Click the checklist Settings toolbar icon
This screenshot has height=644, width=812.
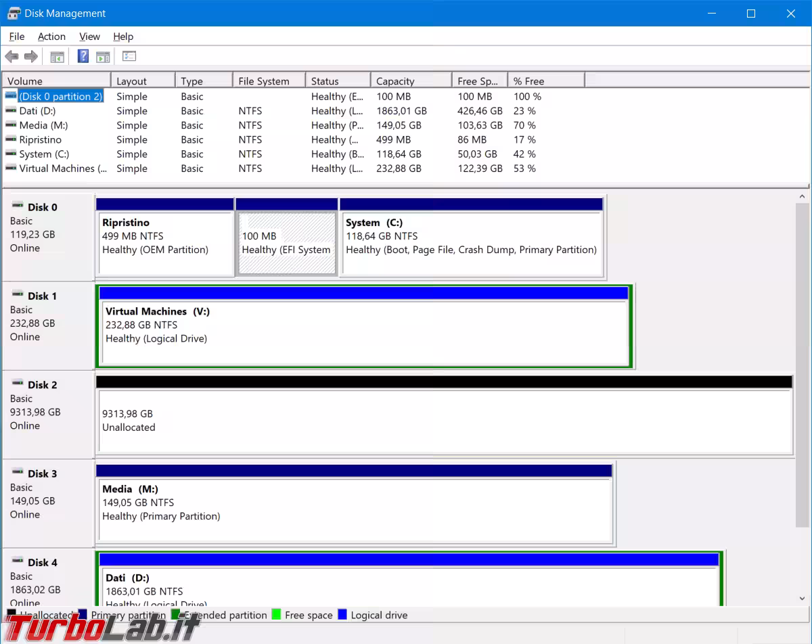(129, 57)
